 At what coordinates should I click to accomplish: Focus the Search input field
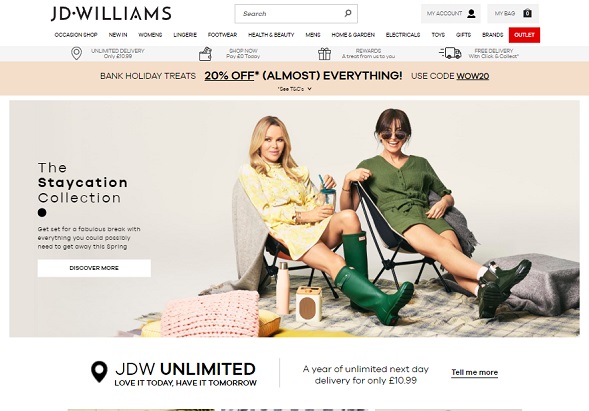[x=289, y=14]
